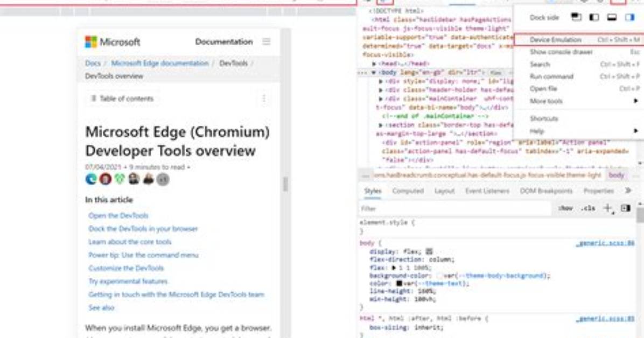Open the Properties tab
The image size is (644, 338).
pos(598,191)
